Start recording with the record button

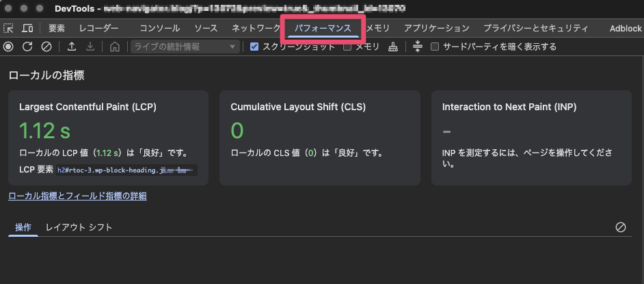(8, 47)
